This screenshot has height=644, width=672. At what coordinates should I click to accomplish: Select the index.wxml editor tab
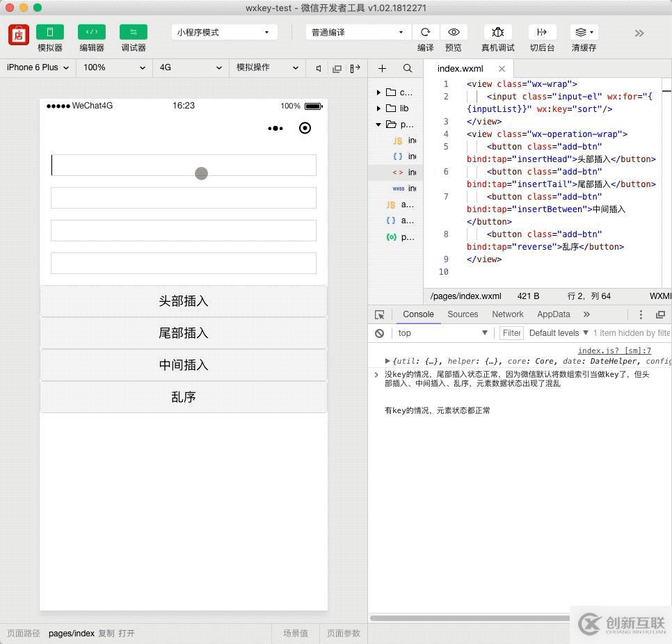click(x=461, y=69)
